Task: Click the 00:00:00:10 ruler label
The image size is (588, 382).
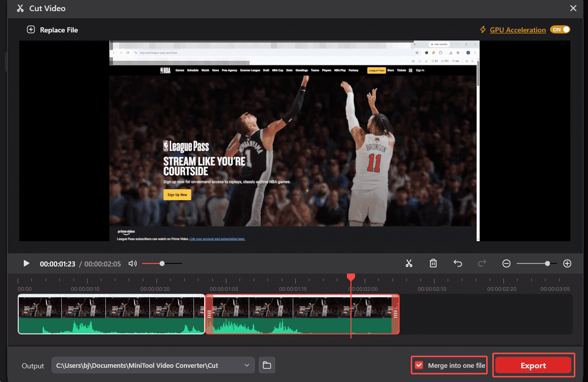Action: point(85,289)
